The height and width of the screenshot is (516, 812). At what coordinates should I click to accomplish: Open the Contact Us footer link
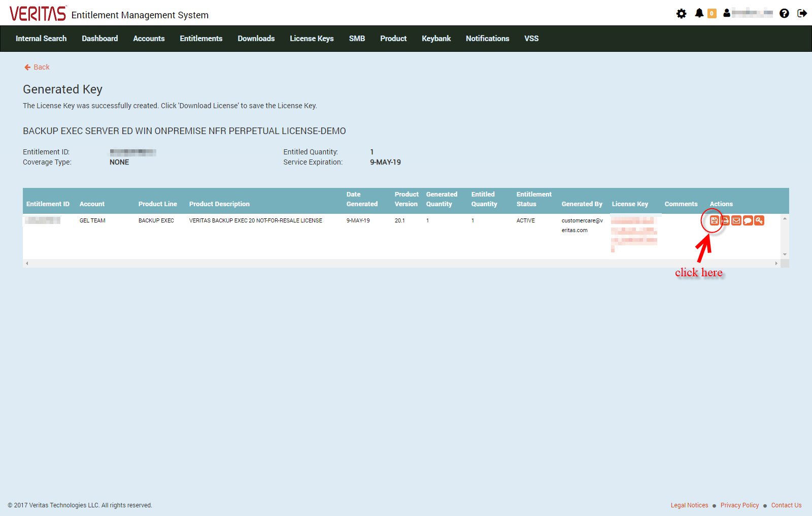[x=786, y=505]
